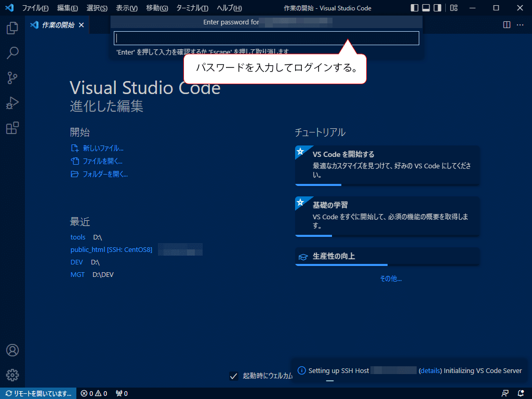Open the 生産性の向上 walkthrough card

(387, 256)
